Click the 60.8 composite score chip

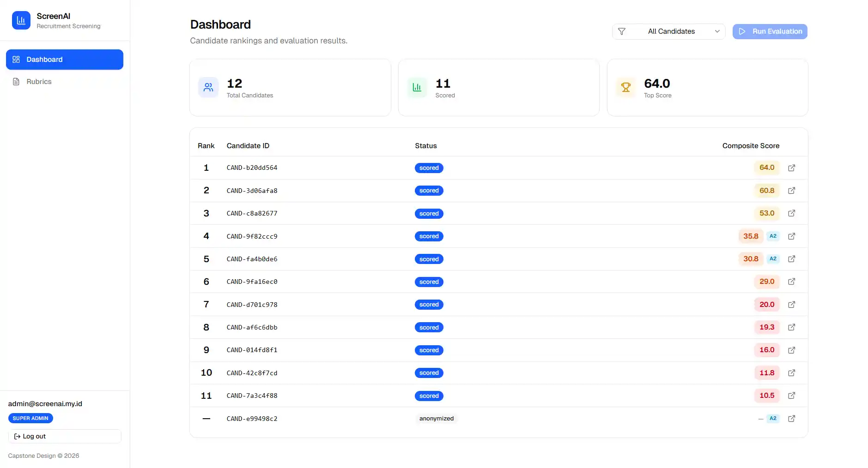tap(766, 190)
